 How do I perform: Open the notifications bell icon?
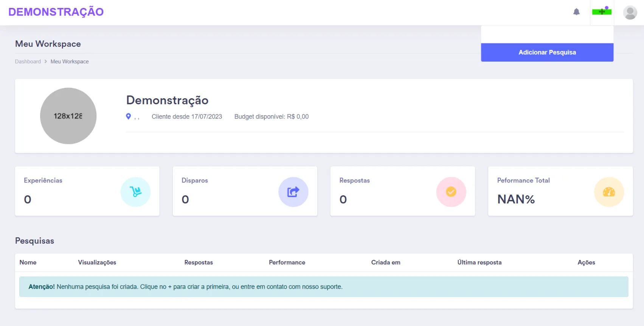[576, 12]
